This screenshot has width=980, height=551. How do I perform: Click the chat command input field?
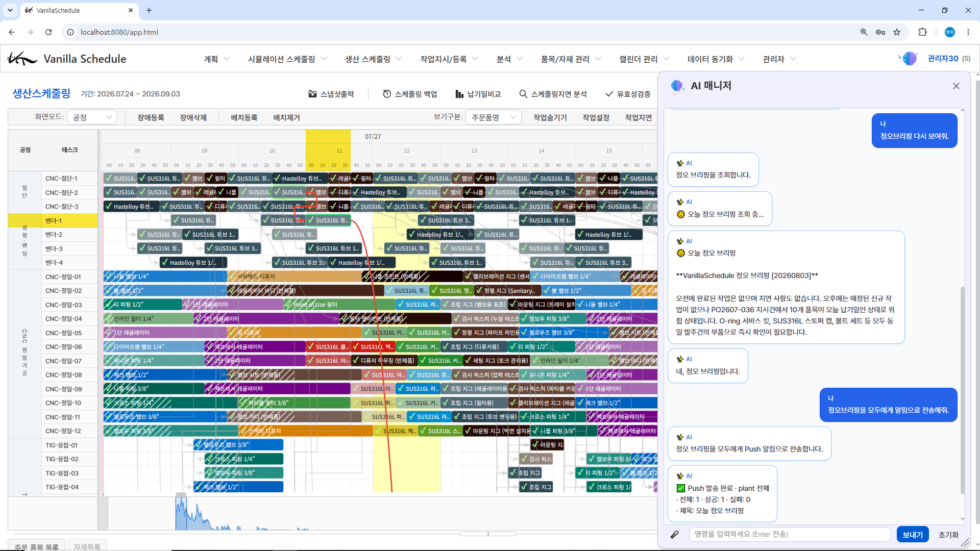790,534
